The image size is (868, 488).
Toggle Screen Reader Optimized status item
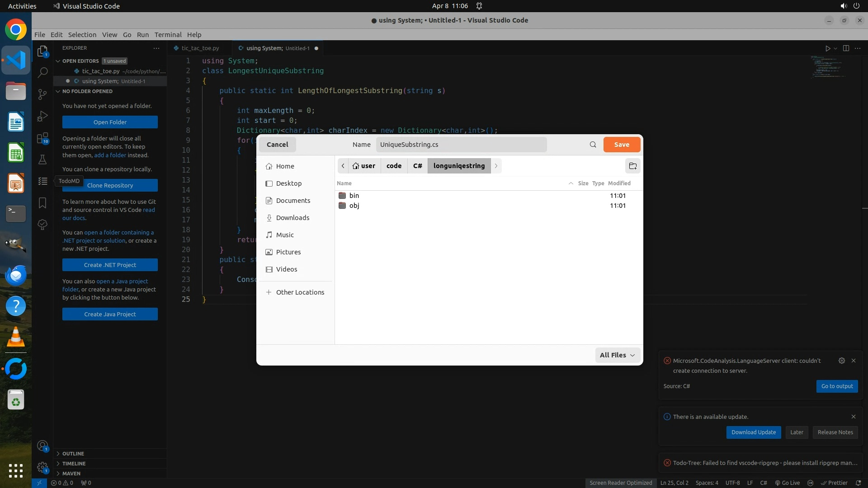click(620, 483)
